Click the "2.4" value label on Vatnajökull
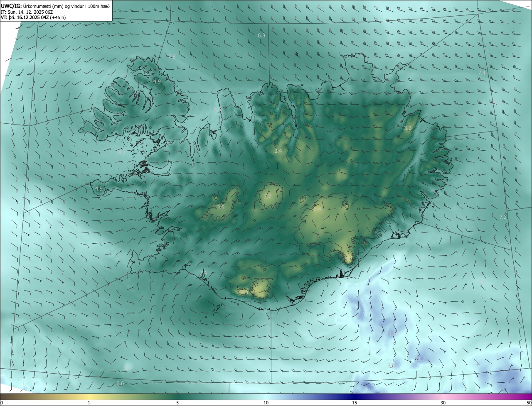The width and height of the screenshot is (532, 406). 317,210
